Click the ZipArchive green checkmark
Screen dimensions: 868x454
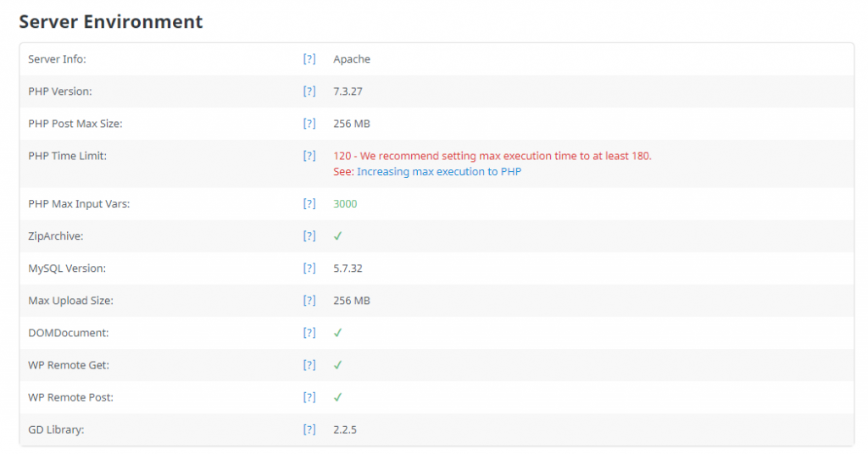click(x=337, y=236)
